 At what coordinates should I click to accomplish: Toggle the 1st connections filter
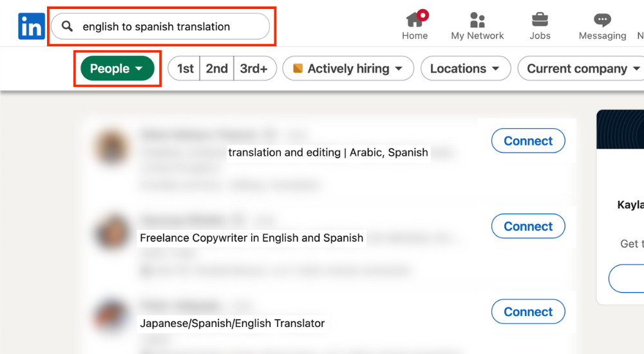coord(185,68)
